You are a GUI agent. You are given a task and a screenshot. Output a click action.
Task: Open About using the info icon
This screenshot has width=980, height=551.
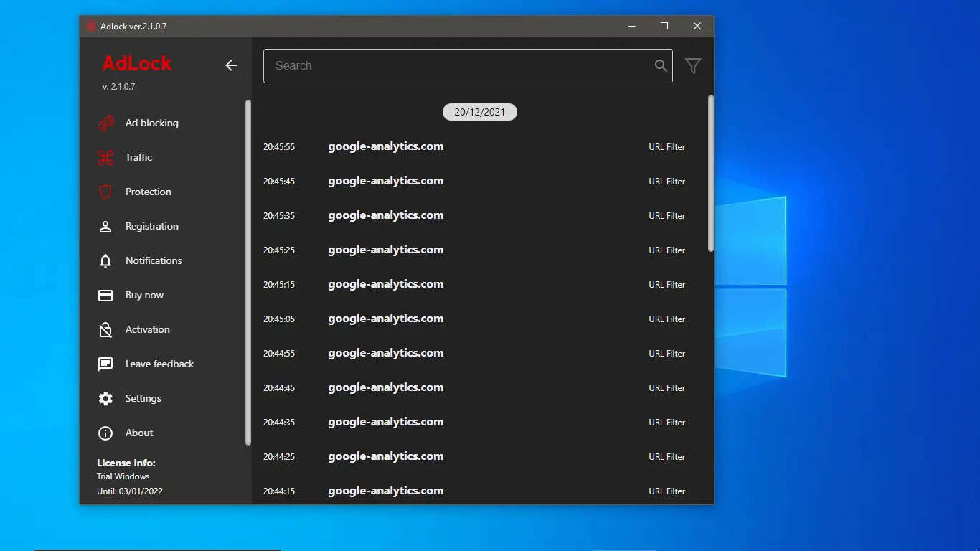click(105, 433)
